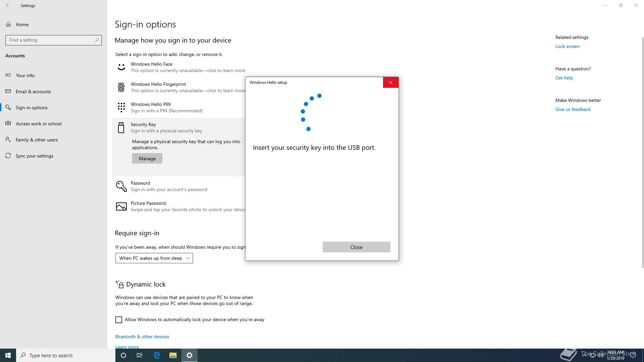Open Bluetooth & other devices link
Screen dimensions: 644x362
pos(142,337)
